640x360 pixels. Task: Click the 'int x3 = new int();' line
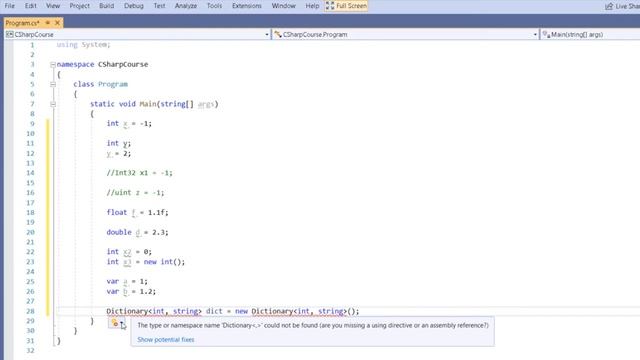pos(146,262)
